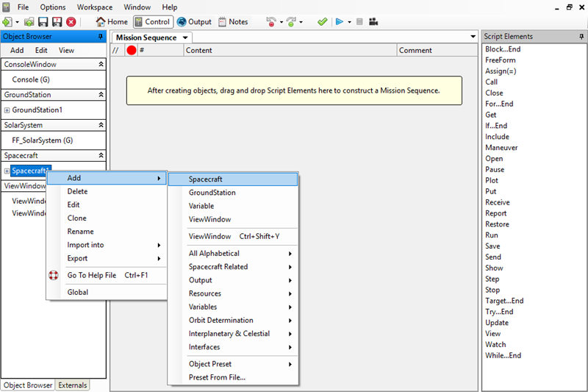Select the Maneuver script element

coord(501,148)
